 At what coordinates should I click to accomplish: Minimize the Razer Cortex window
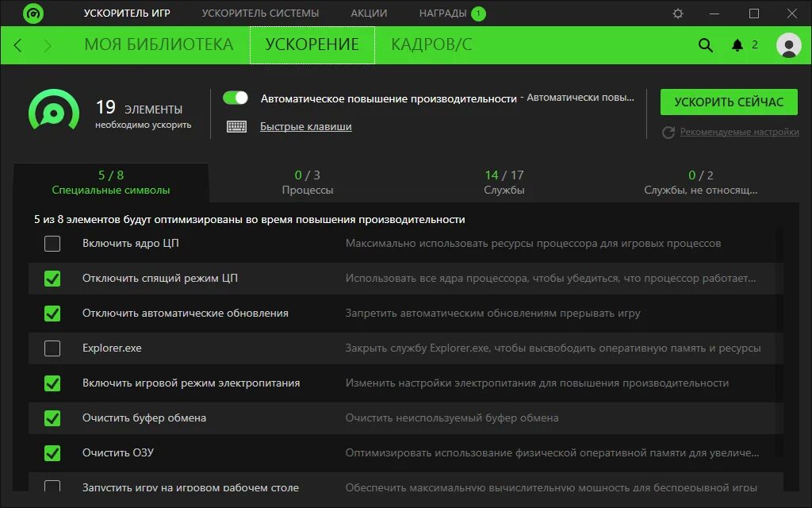(x=714, y=13)
